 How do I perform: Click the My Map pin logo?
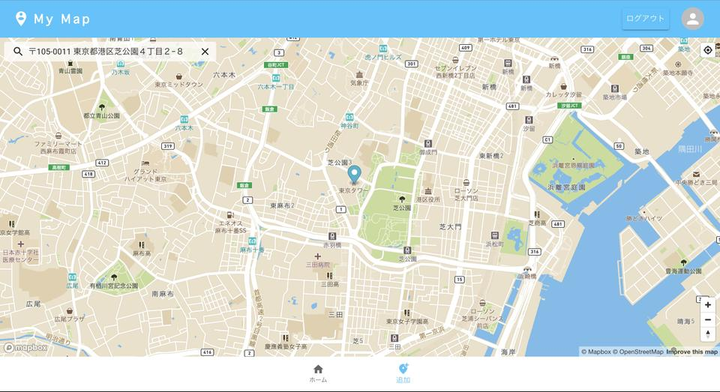[x=21, y=19]
